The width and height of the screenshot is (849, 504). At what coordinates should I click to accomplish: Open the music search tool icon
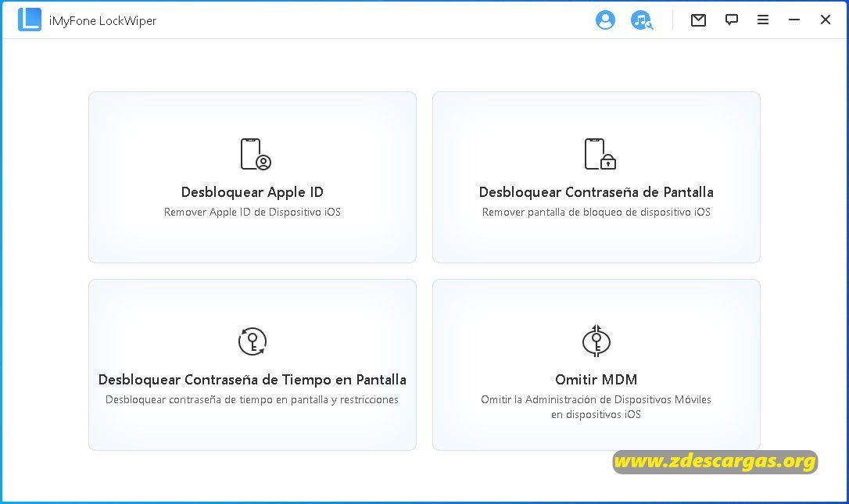pyautogui.click(x=642, y=20)
